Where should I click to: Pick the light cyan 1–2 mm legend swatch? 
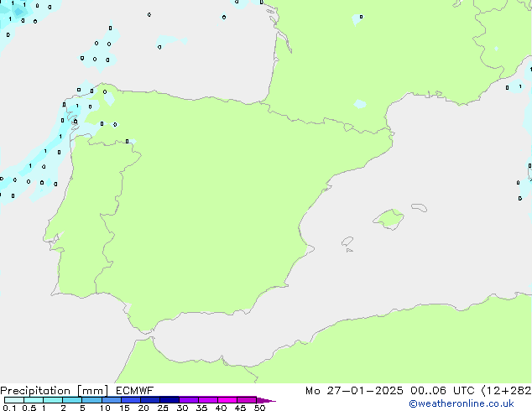coord(53,400)
